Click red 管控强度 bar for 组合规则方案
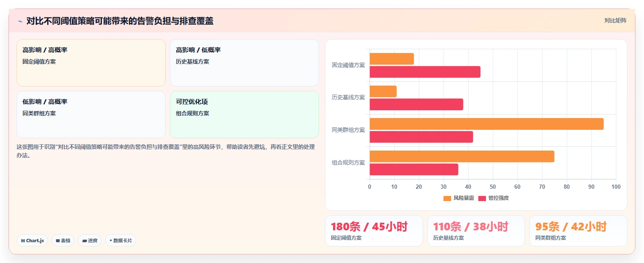This screenshot has height=263, width=644. tap(414, 169)
